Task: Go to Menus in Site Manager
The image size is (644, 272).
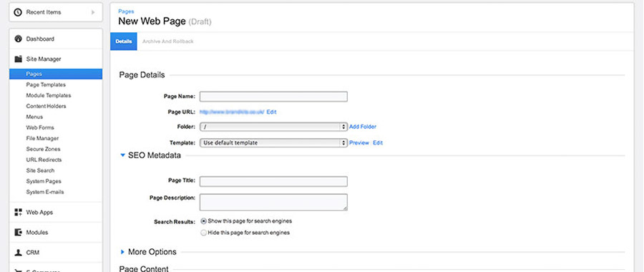Action: click(34, 117)
